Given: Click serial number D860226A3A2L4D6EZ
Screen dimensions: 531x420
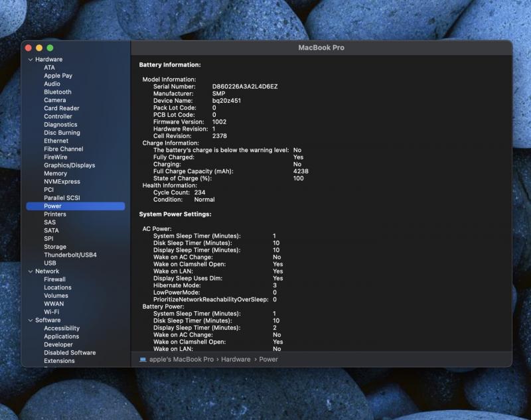Looking at the screenshot, I should pyautogui.click(x=245, y=87).
